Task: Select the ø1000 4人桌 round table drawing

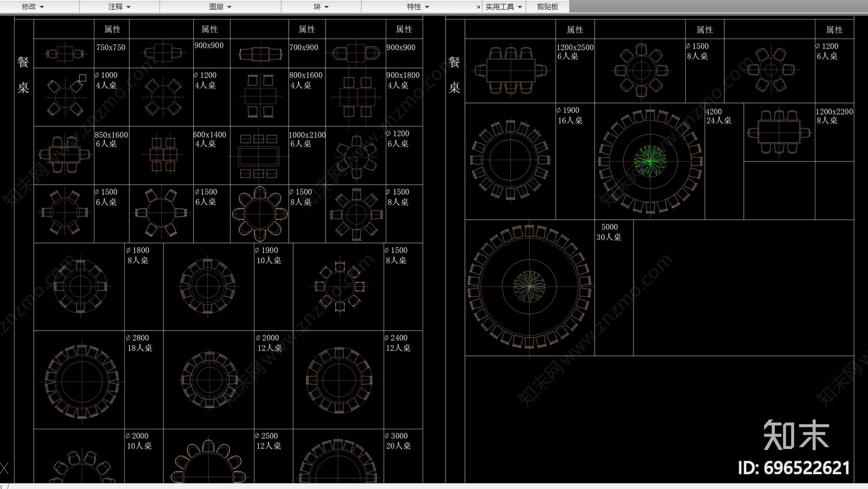Action: coord(65,97)
